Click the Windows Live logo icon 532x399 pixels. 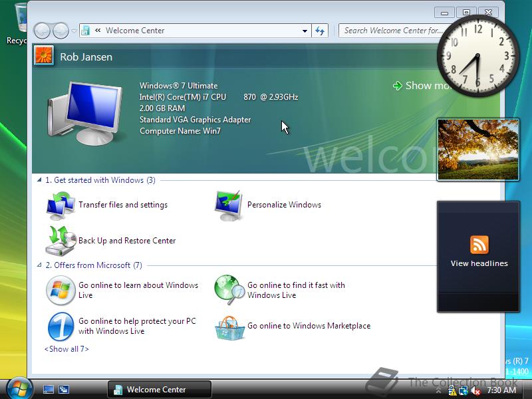coord(61,290)
